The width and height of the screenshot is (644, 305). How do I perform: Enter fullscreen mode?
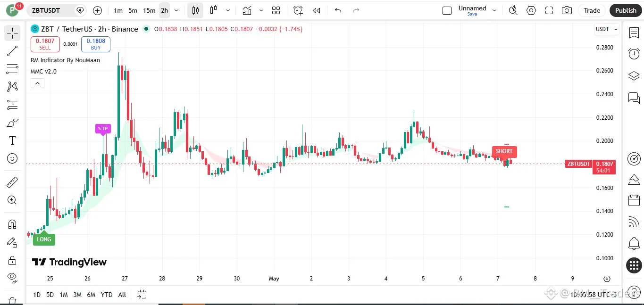549,10
